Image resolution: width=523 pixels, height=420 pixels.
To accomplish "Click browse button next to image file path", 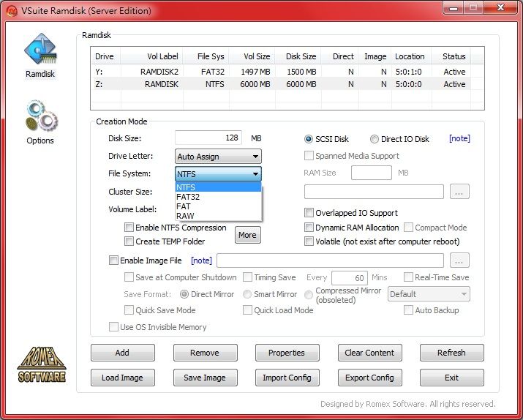I will [x=459, y=260].
